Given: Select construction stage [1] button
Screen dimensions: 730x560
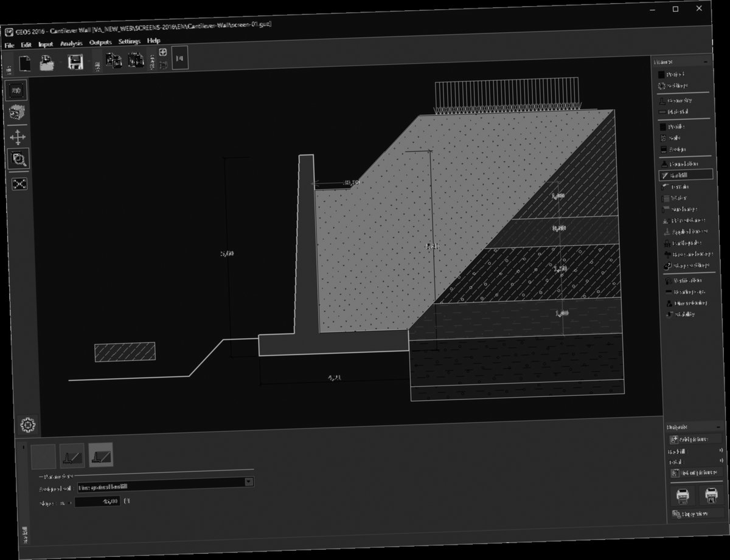Looking at the screenshot, I should tap(180, 59).
